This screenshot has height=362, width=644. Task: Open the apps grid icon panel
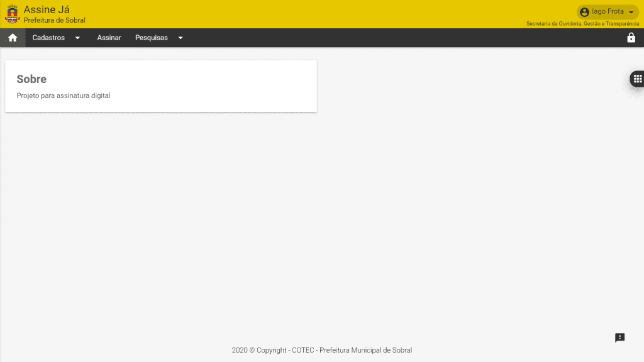(637, 79)
